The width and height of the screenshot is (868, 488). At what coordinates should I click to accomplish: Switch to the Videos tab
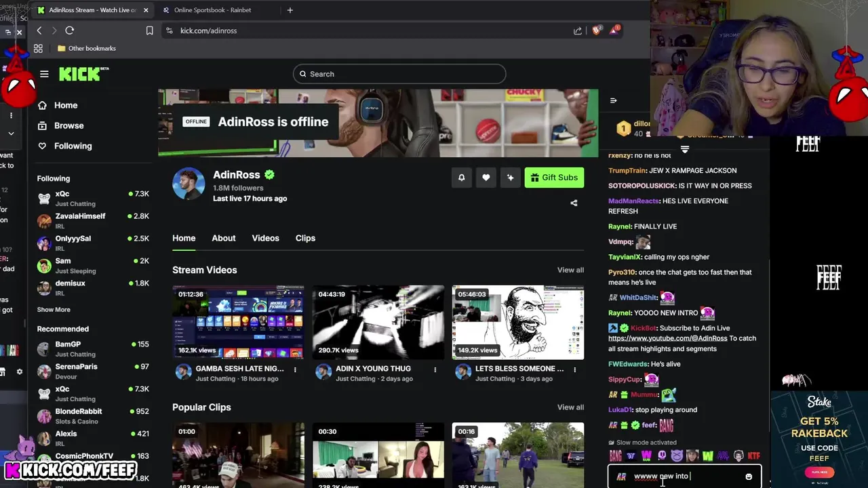tap(265, 238)
